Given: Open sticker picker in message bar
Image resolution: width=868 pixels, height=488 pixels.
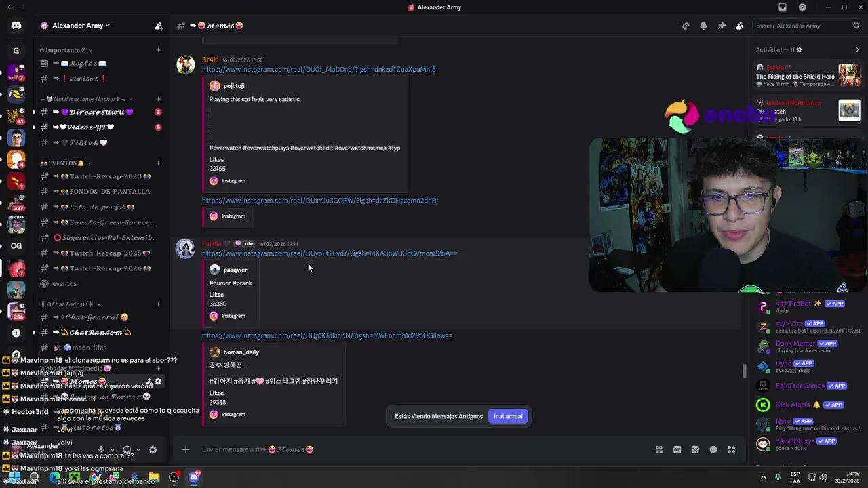Looking at the screenshot, I should coord(695,449).
